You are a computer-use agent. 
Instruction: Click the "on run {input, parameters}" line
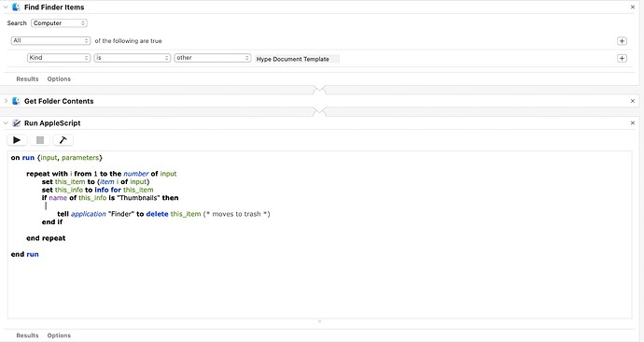57,158
